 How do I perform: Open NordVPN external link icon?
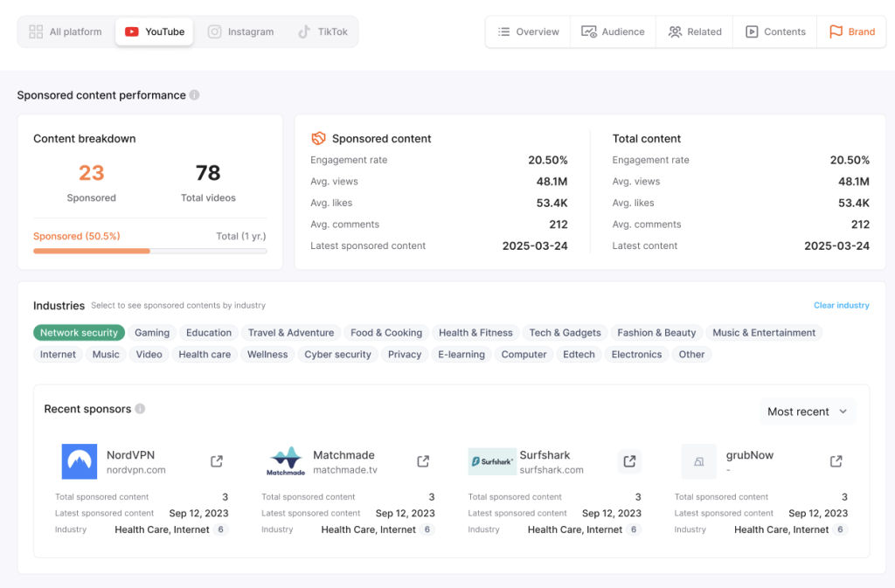coord(217,461)
